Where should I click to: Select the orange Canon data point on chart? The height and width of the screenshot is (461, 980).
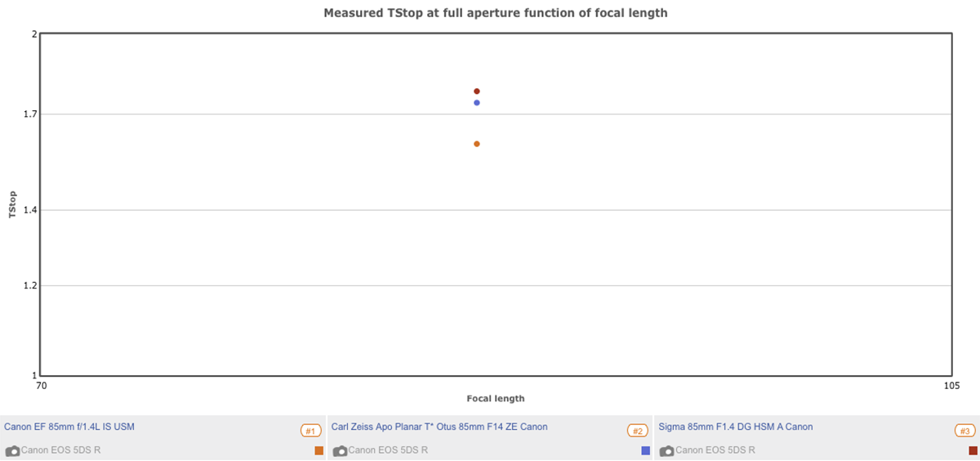[x=477, y=144]
